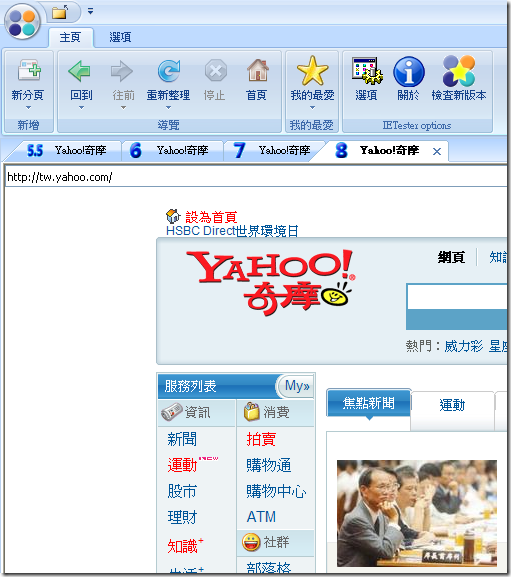Image resolution: width=511 pixels, height=577 pixels.
Task: Open the HSBC Direct世界環境日 link
Action: coord(232,231)
